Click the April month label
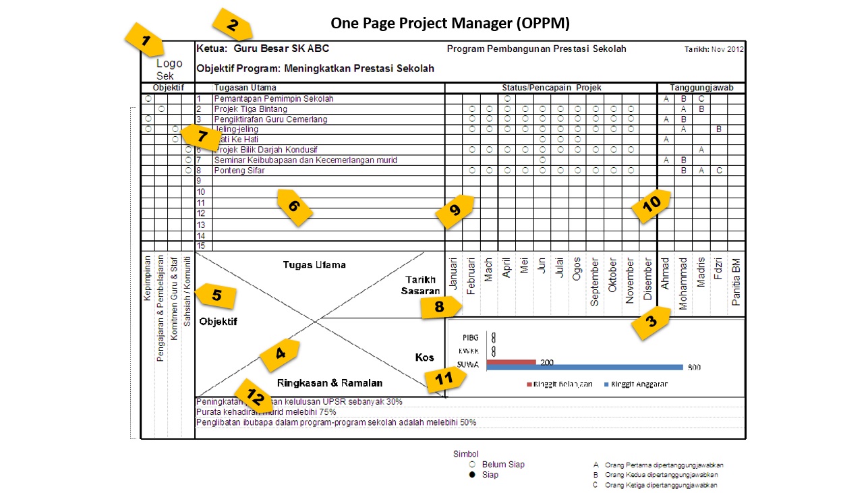The image size is (868, 493). click(507, 268)
